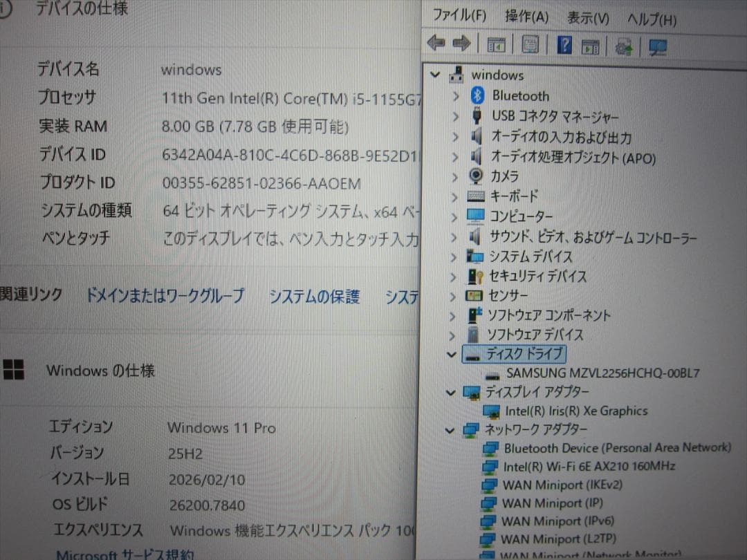Select the ソフトウェア デバイス icon

tap(472, 335)
